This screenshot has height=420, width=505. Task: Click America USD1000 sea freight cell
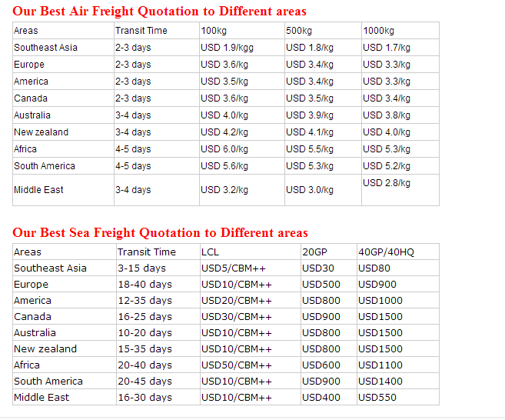click(380, 301)
